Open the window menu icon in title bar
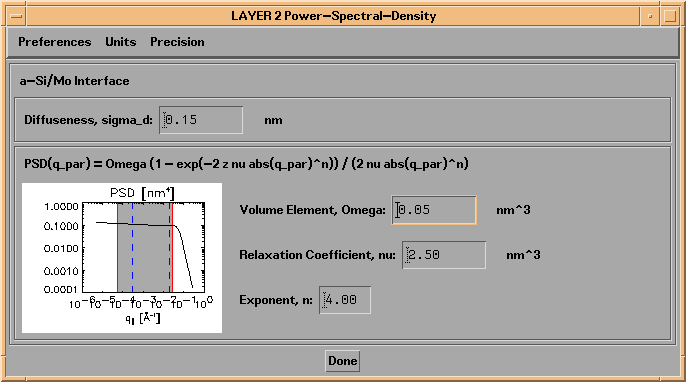 click(17, 17)
